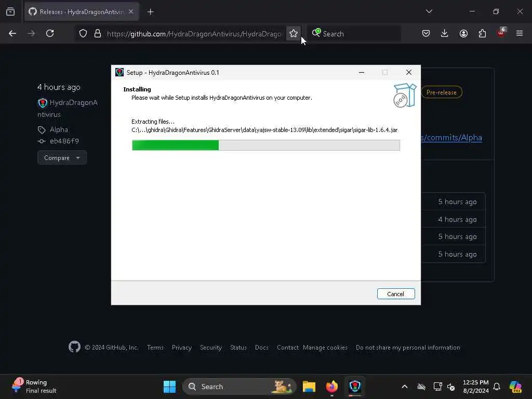Open GitHub Privacy footer link

(x=182, y=348)
